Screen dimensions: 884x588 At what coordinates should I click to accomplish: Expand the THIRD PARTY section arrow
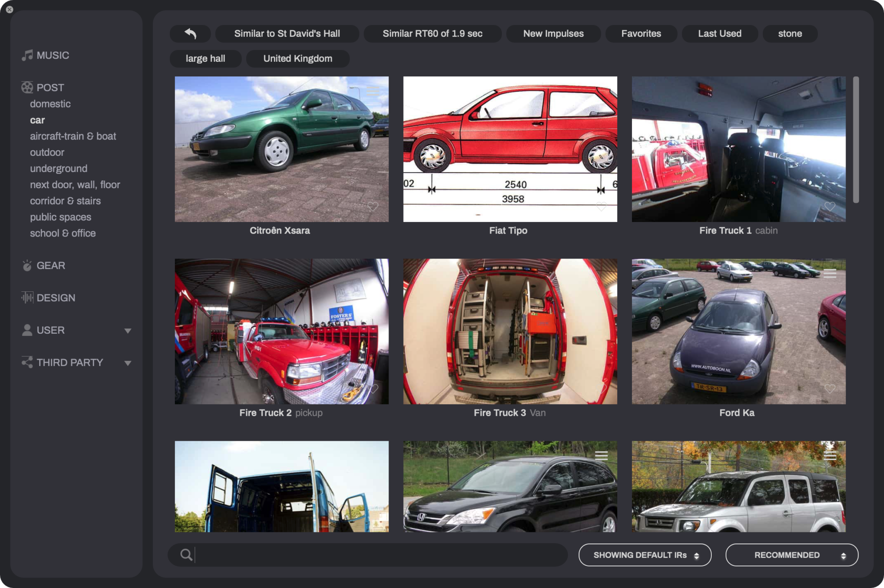[128, 363]
